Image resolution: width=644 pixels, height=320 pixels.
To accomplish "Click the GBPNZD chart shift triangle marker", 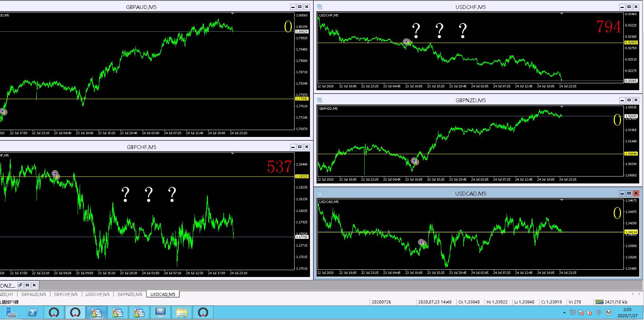I will coord(562,107).
